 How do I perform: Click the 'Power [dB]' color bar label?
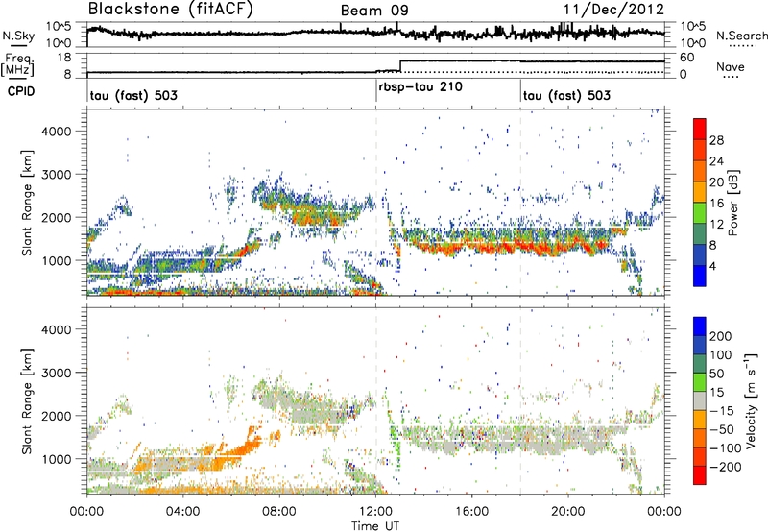tap(733, 203)
